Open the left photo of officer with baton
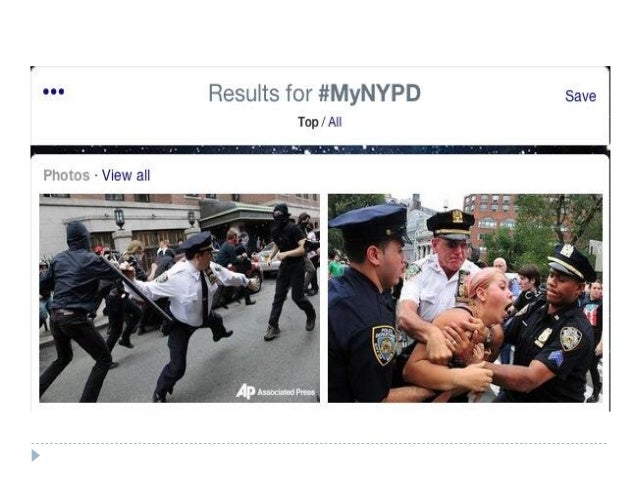Screen dimensions: 638x479 pyautogui.click(x=179, y=298)
